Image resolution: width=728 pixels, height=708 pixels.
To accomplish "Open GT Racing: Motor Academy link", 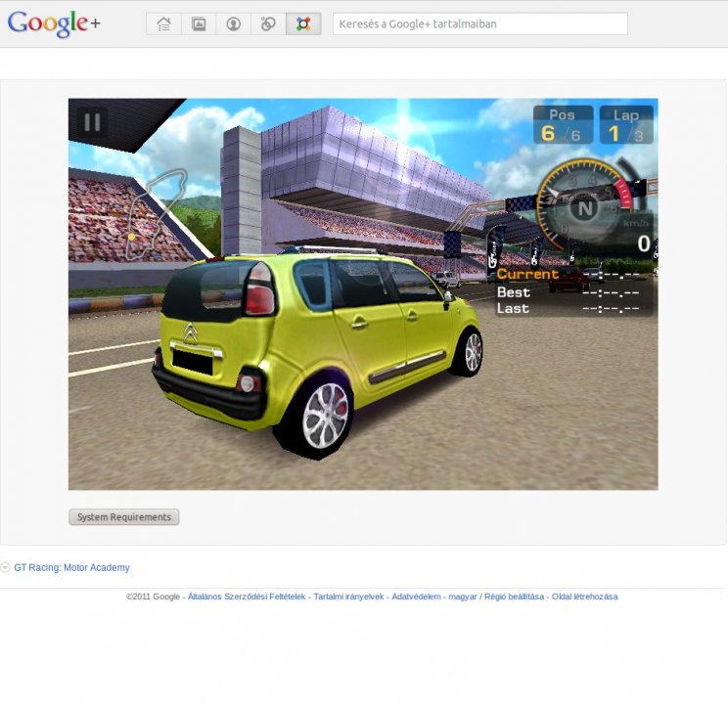I will pyautogui.click(x=72, y=567).
